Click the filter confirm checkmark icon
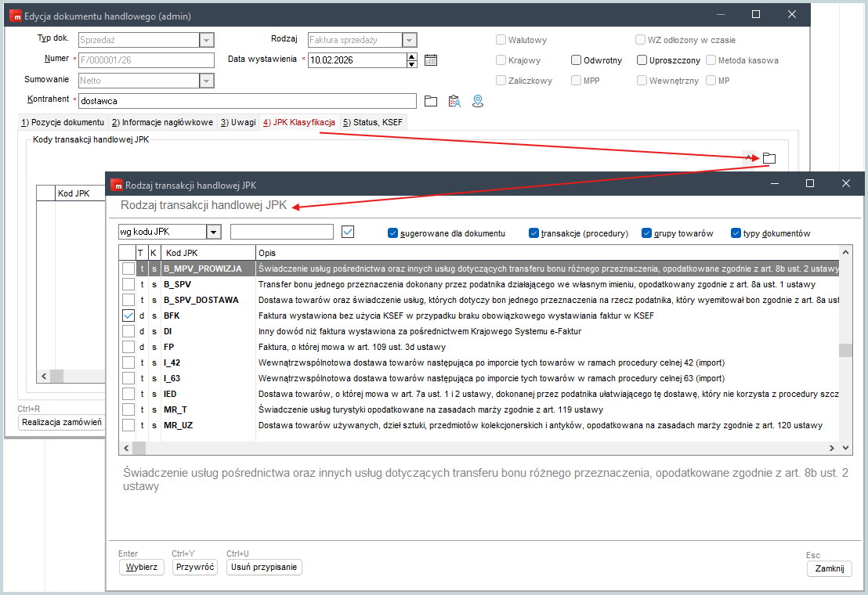The image size is (868, 595). (x=349, y=232)
